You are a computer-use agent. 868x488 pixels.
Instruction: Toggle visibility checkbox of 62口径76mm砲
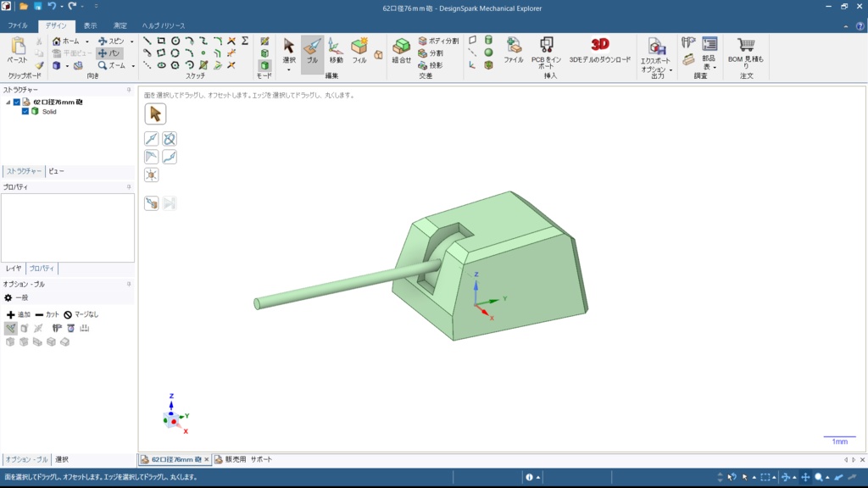point(17,103)
